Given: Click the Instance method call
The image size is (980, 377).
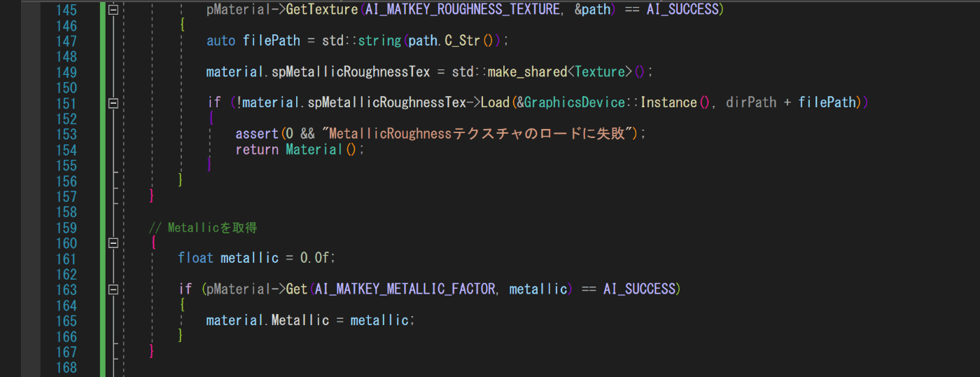Looking at the screenshot, I should point(668,102).
